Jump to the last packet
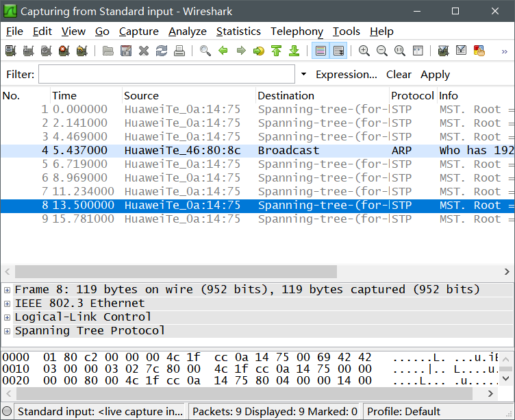The image size is (515, 420). point(294,51)
